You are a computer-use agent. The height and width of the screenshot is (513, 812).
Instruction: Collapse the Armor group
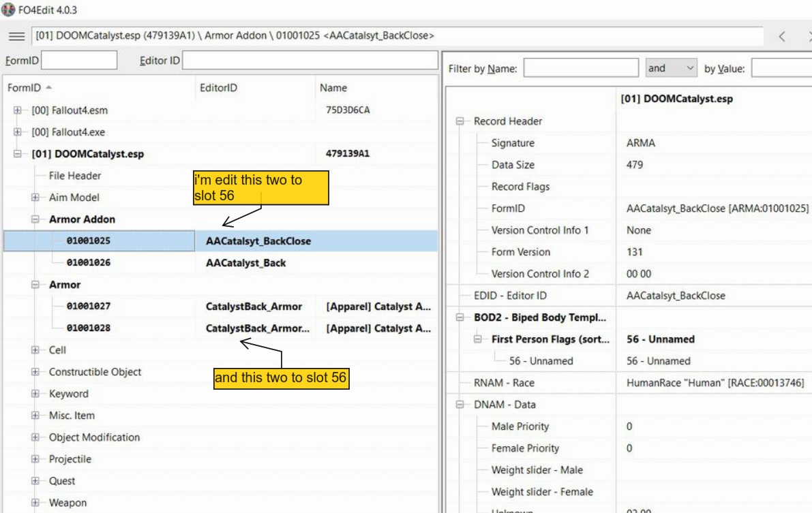coord(35,284)
